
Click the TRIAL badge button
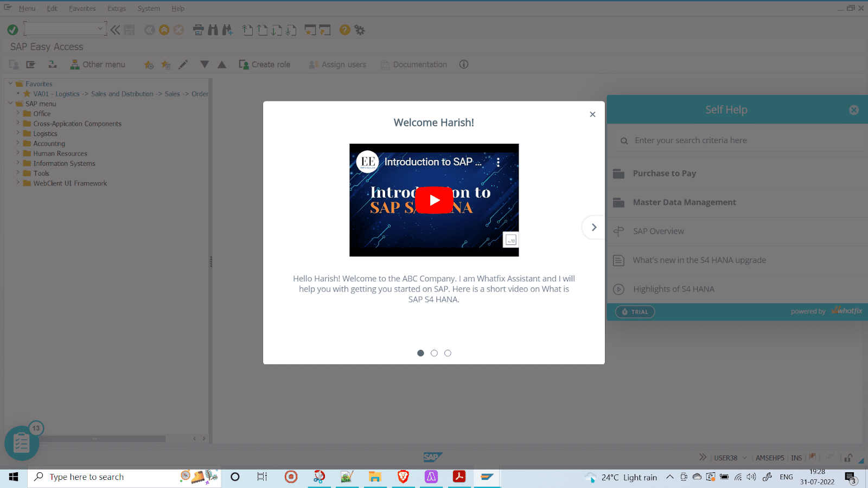(x=635, y=312)
